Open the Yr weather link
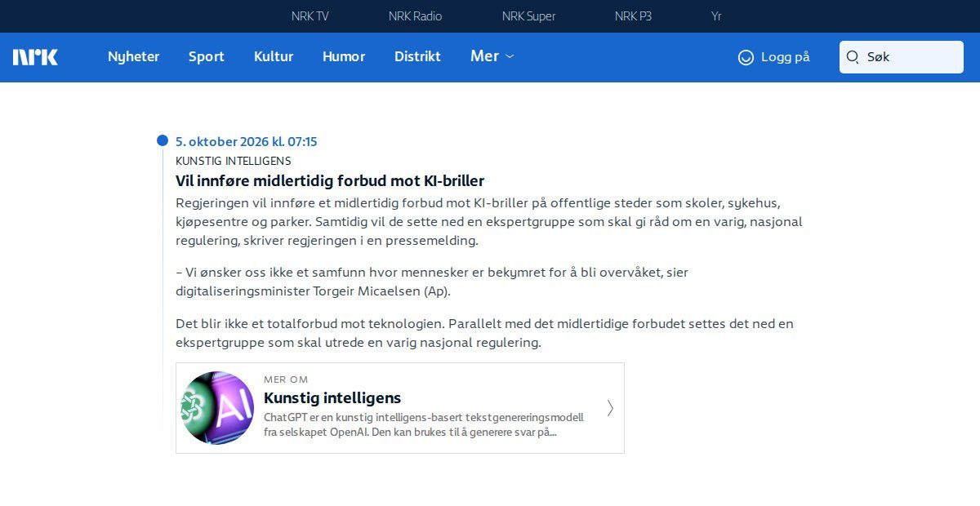 point(716,16)
